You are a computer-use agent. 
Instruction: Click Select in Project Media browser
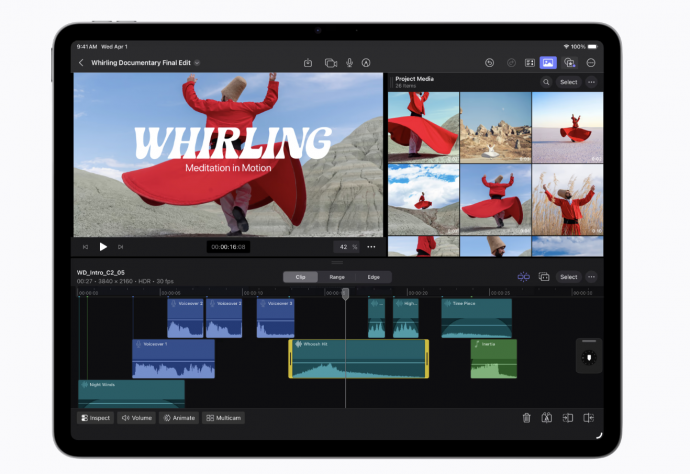(x=568, y=82)
